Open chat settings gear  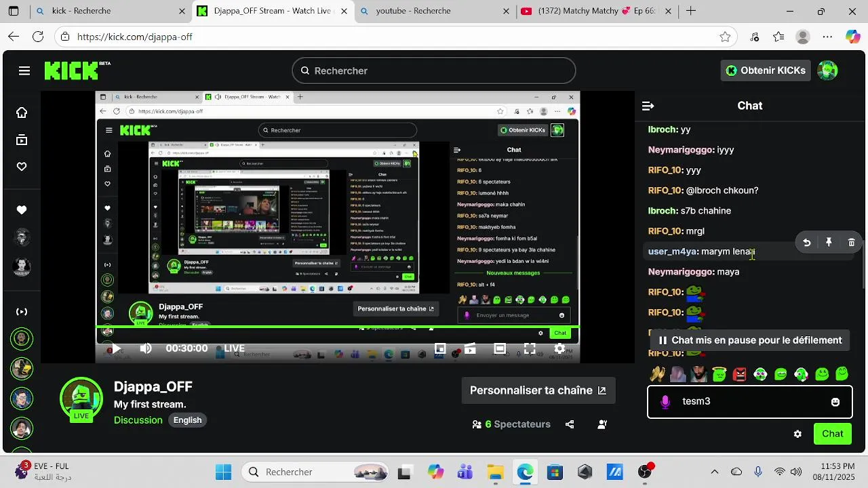coord(797,434)
